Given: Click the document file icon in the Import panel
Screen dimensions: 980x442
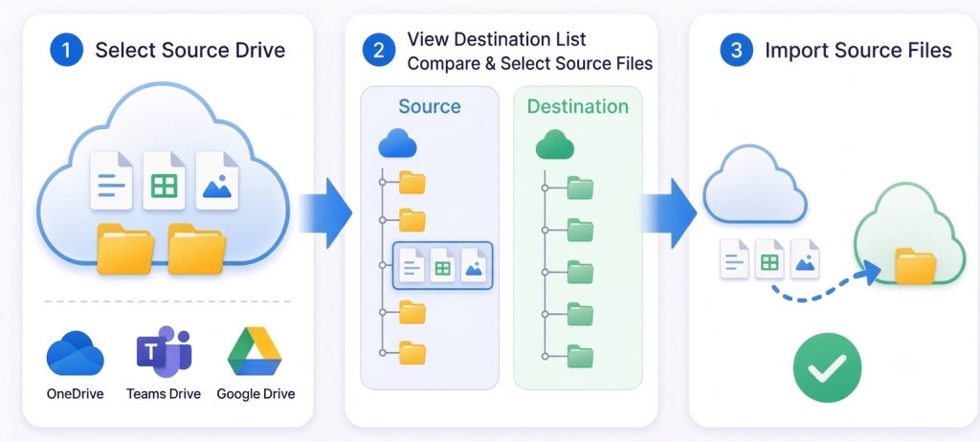Looking at the screenshot, I should [734, 258].
